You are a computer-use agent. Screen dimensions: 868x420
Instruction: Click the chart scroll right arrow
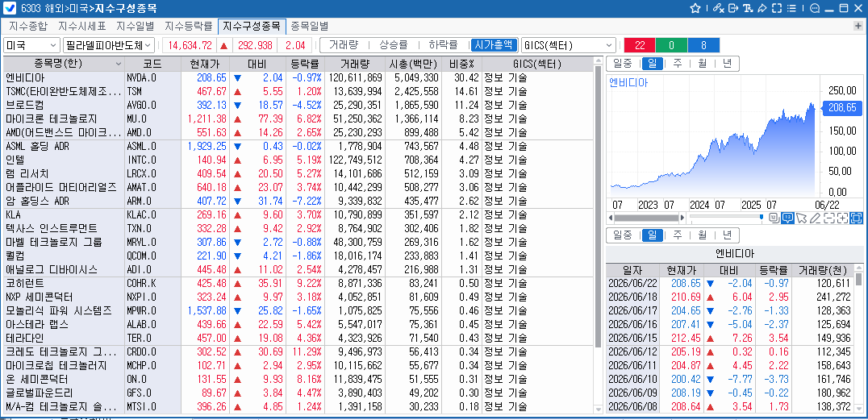[x=683, y=218]
